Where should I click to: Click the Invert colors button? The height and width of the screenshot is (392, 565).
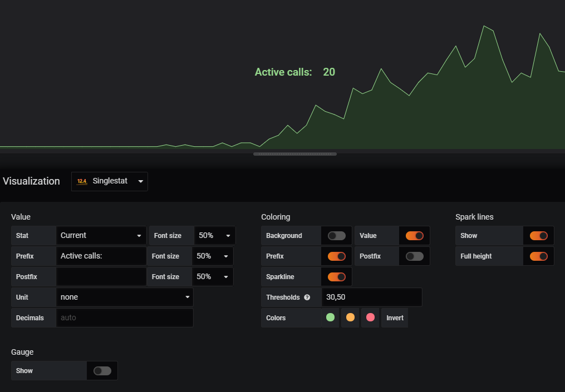(x=394, y=317)
